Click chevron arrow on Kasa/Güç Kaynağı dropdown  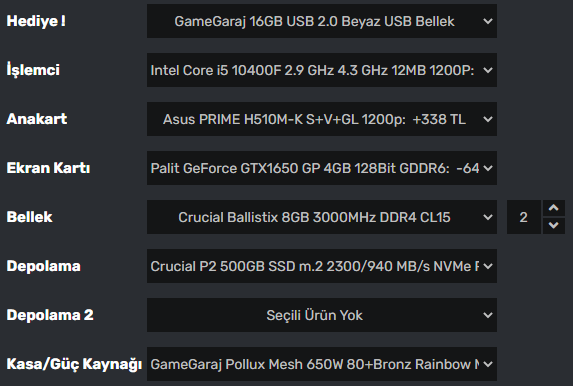(x=487, y=364)
